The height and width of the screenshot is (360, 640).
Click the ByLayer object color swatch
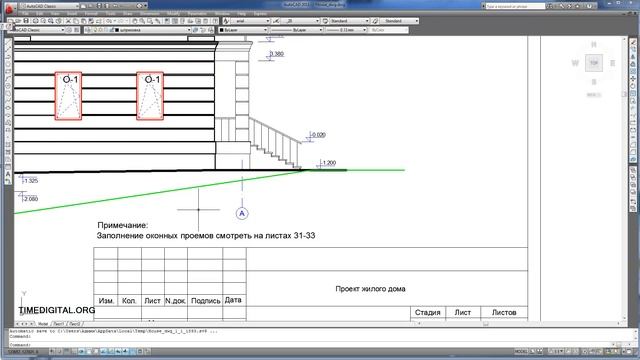[222, 30]
